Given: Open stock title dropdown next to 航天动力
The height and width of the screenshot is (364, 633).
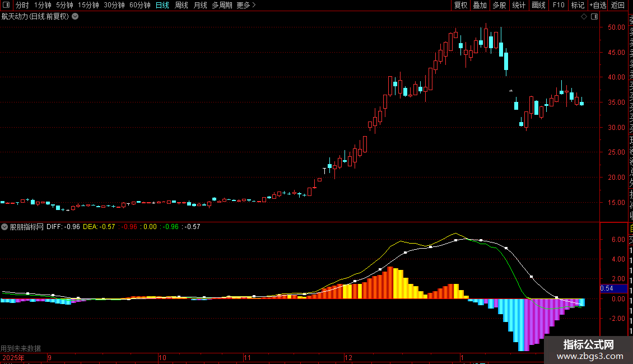Looking at the screenshot, I should (x=75, y=17).
